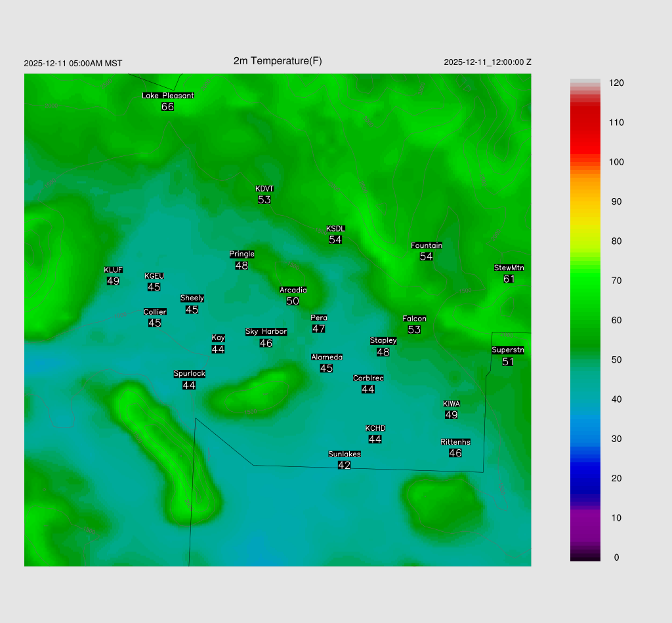Click the Lake Pleasant station label
The width and height of the screenshot is (672, 623).
[x=168, y=95]
